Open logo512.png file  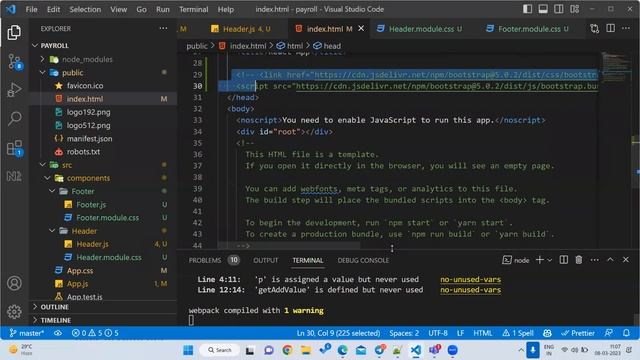point(89,125)
